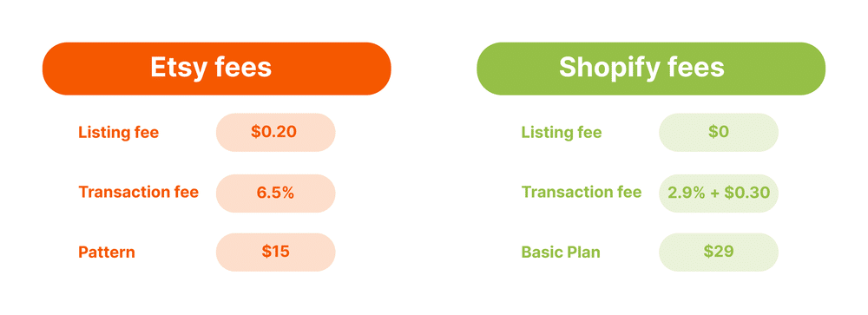Click the word fees in orange banner

click(243, 68)
